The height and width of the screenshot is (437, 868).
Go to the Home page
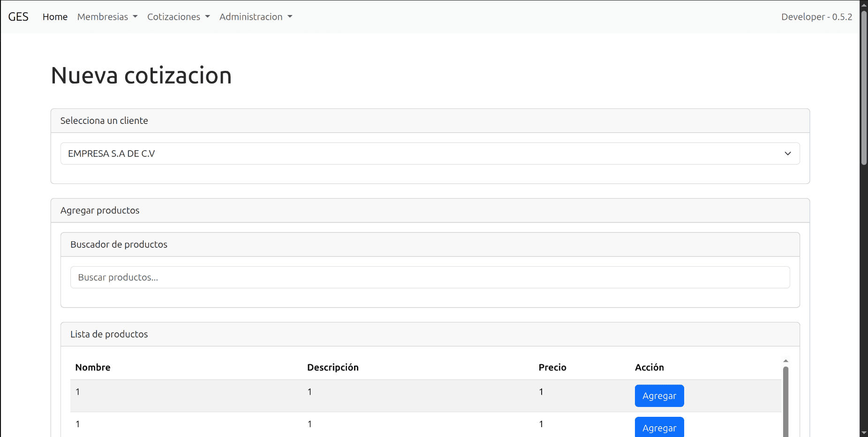click(x=55, y=17)
